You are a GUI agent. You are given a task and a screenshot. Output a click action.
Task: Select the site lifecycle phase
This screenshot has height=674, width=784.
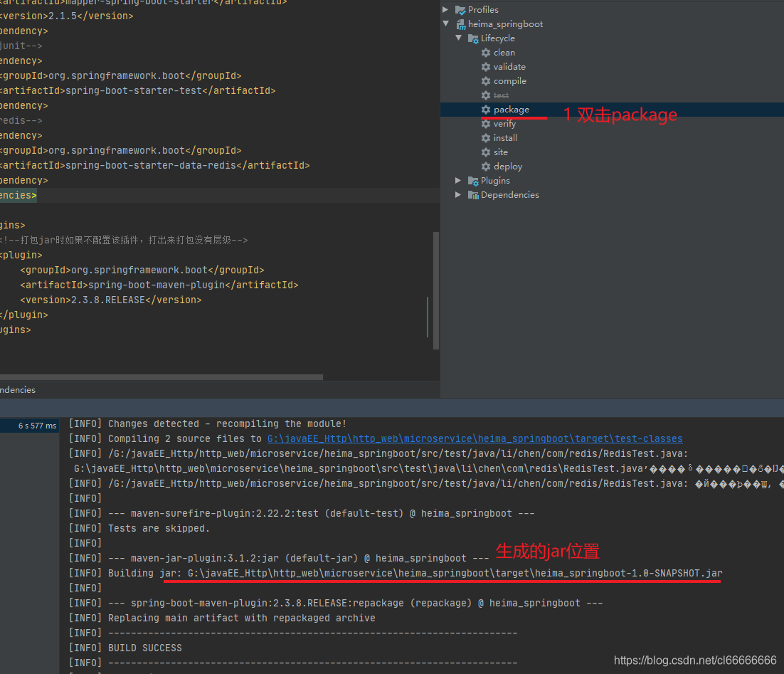point(501,152)
